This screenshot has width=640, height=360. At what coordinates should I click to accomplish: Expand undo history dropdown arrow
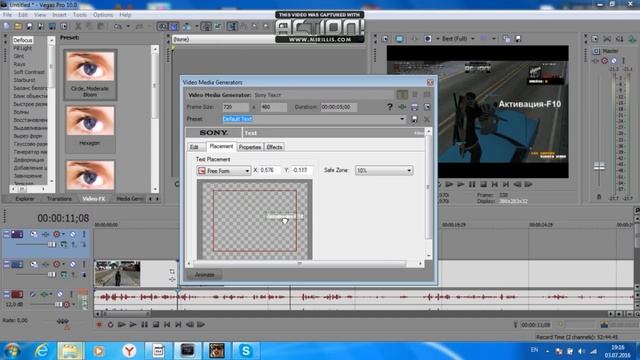click(128, 27)
